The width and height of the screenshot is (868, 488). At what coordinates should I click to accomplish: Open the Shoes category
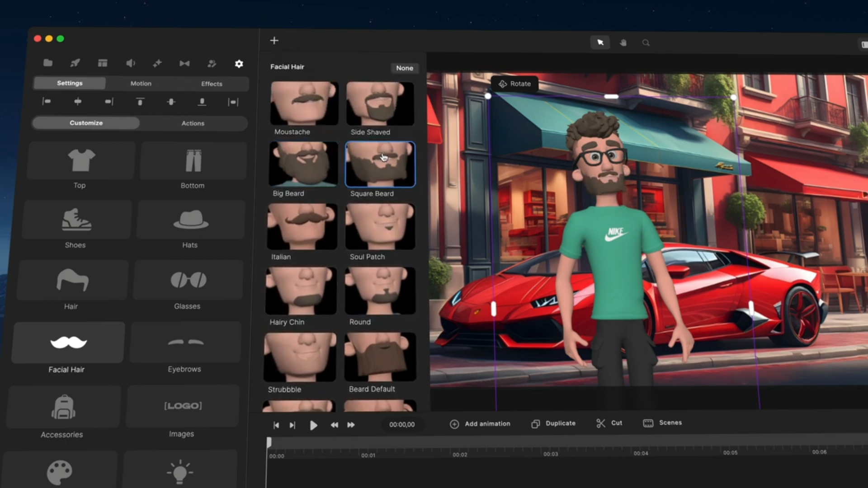76,220
